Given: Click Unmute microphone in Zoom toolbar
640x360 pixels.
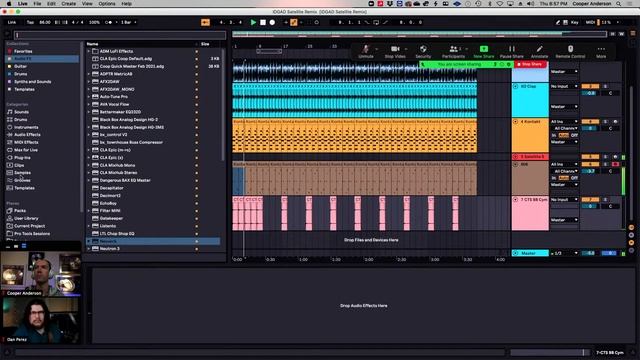Looking at the screenshot, I should [366, 52].
